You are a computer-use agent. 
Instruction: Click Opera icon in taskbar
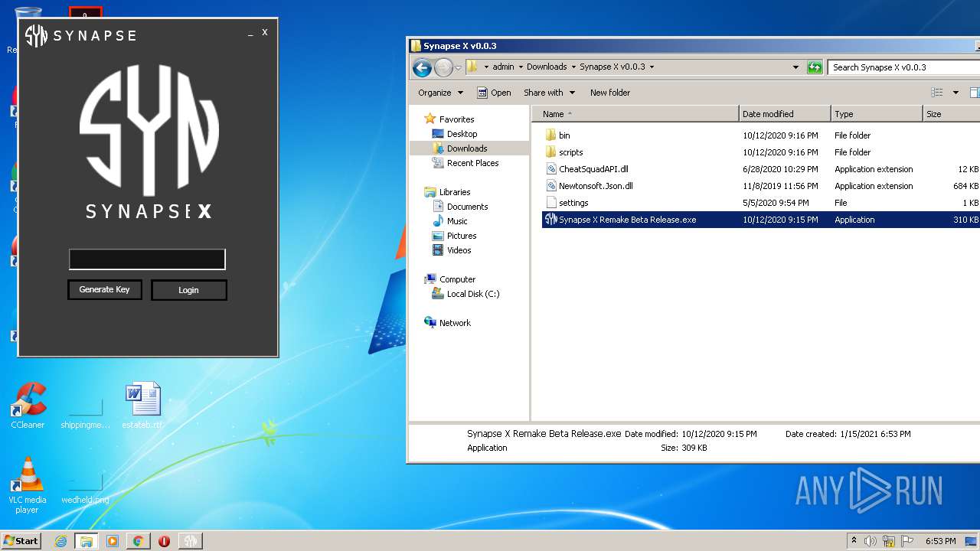(164, 541)
